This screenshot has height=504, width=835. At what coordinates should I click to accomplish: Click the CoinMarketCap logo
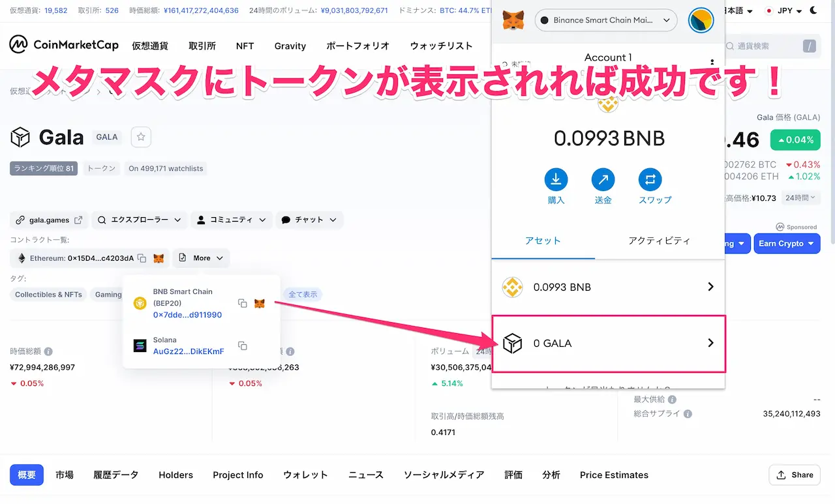64,45
